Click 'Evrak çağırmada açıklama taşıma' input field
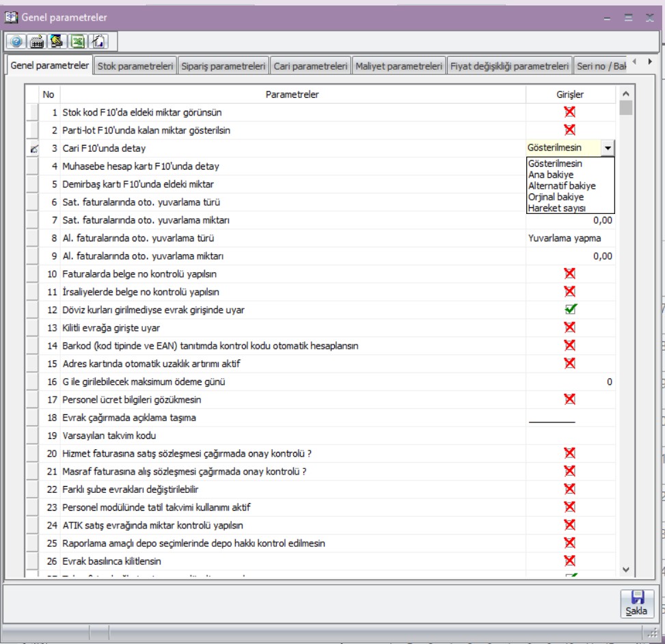 [x=569, y=418]
